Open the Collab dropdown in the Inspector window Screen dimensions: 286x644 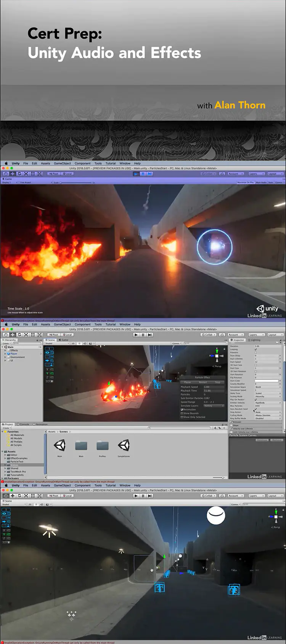click(x=208, y=335)
